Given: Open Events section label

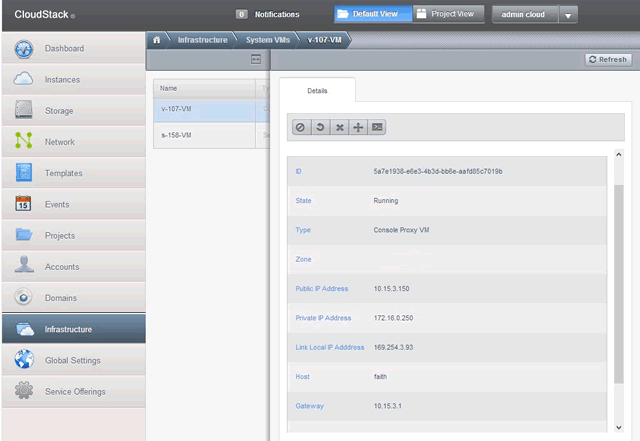Looking at the screenshot, I should 57,204.
